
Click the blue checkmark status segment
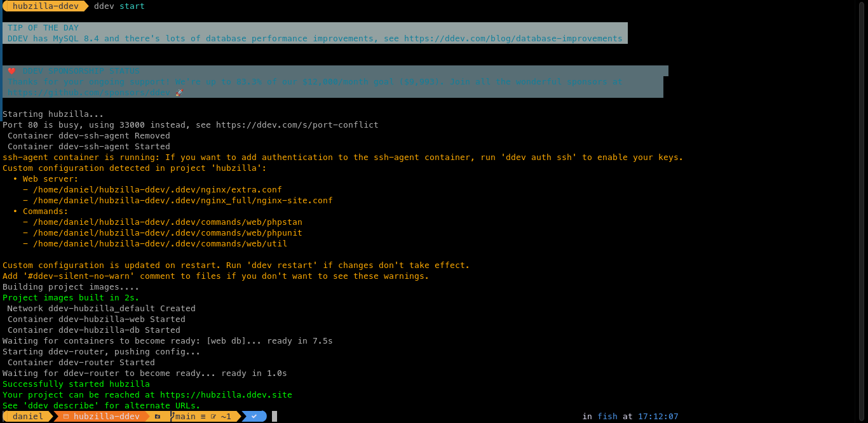coord(254,417)
